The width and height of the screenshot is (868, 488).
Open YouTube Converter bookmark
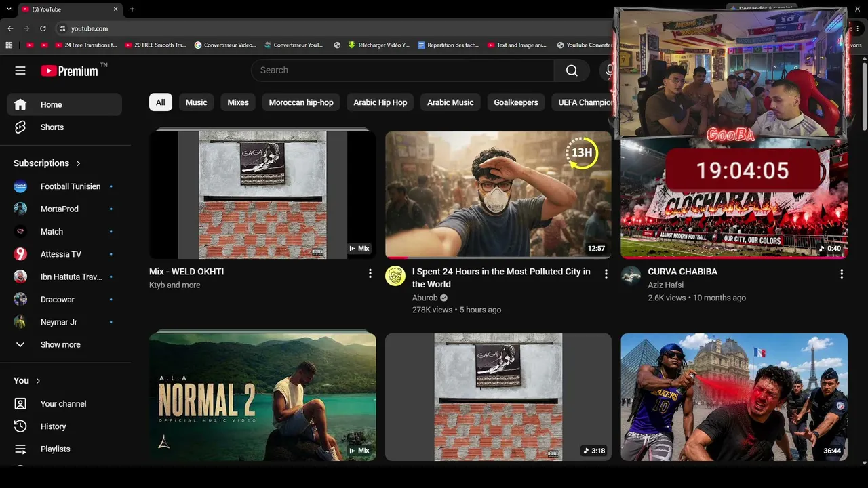584,45
